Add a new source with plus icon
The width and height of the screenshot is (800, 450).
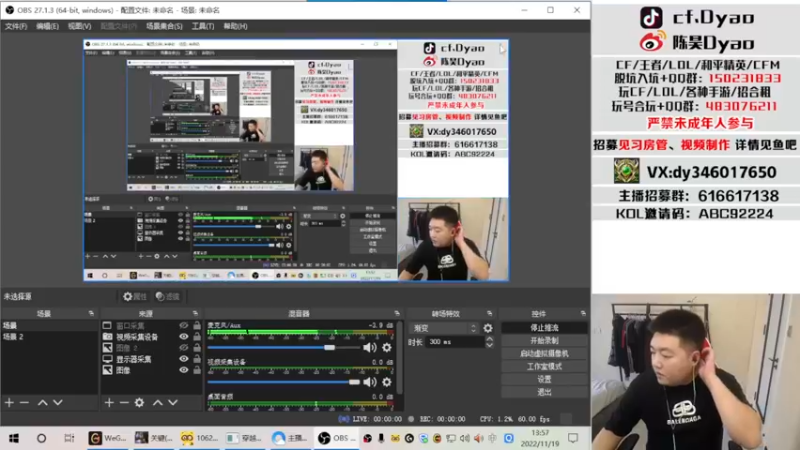click(x=109, y=403)
